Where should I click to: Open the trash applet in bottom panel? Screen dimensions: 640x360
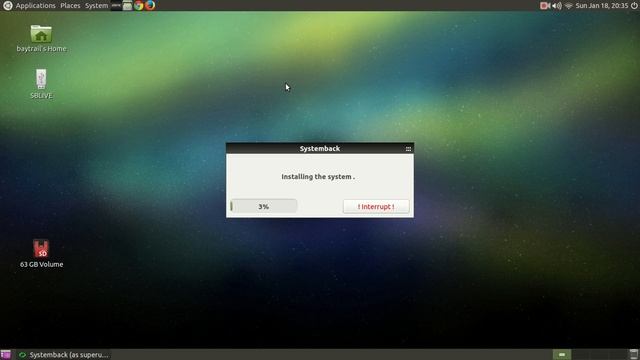click(x=633, y=355)
